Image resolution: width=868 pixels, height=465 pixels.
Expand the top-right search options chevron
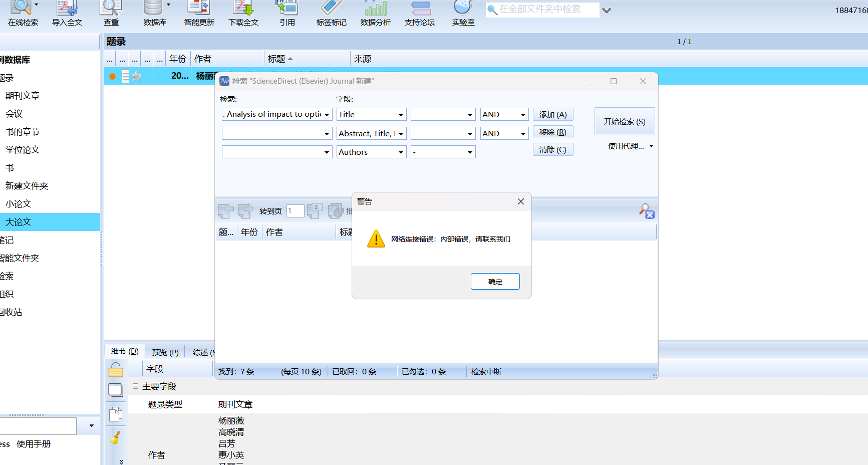pos(607,10)
